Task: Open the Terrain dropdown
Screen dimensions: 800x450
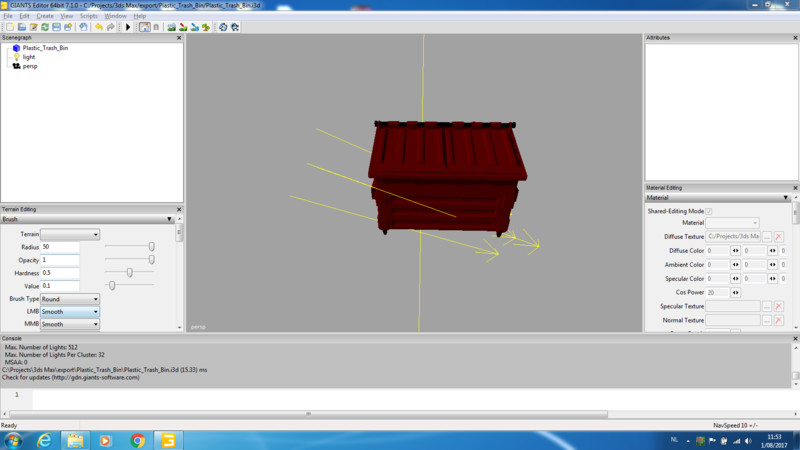Action: pos(70,234)
